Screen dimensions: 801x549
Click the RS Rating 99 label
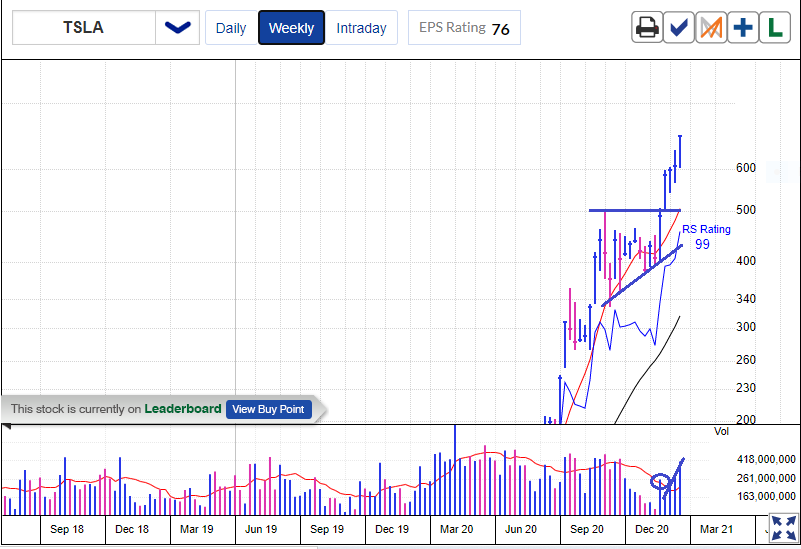point(706,237)
